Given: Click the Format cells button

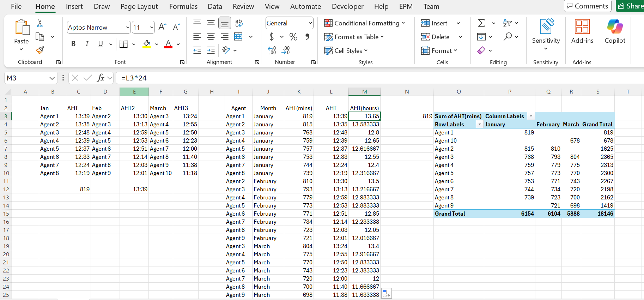Looking at the screenshot, I should (439, 51).
